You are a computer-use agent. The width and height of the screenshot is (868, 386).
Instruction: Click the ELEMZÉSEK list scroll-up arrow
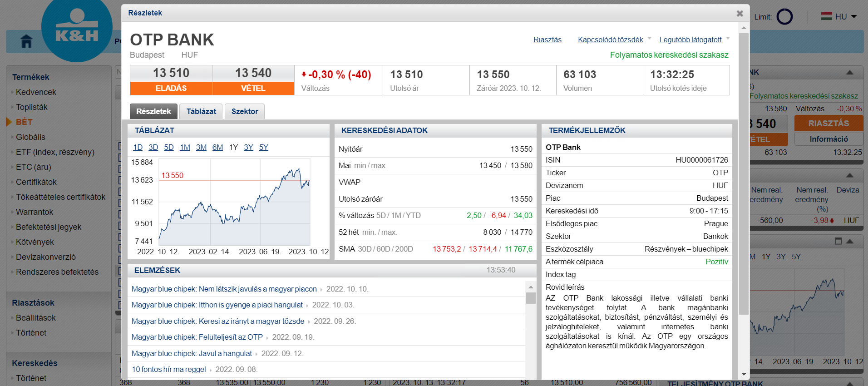coord(531,287)
